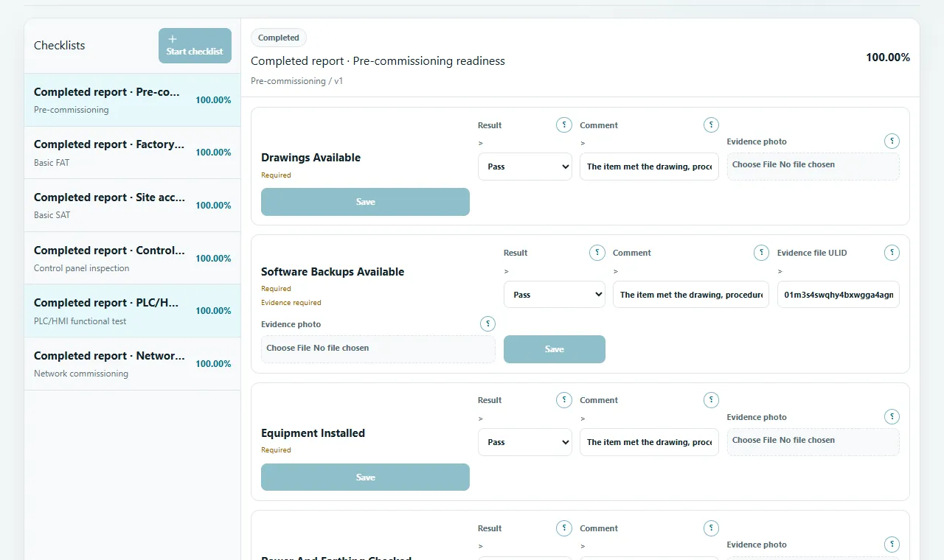Expand Result dropdown for Software Backups Available

point(555,294)
